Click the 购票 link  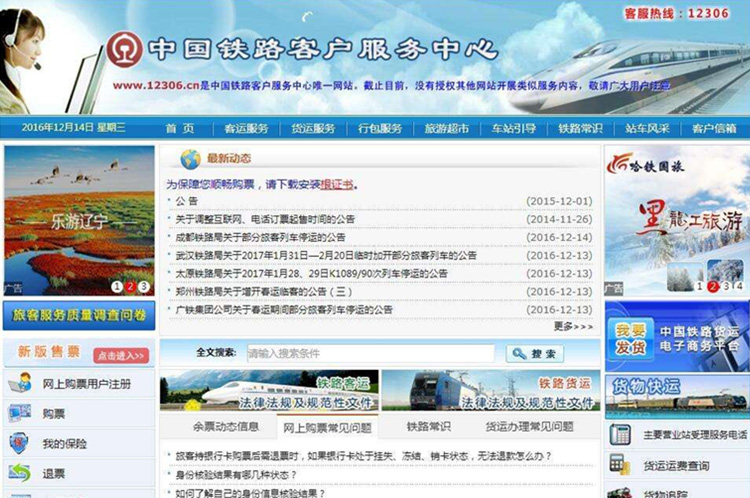[x=54, y=414]
